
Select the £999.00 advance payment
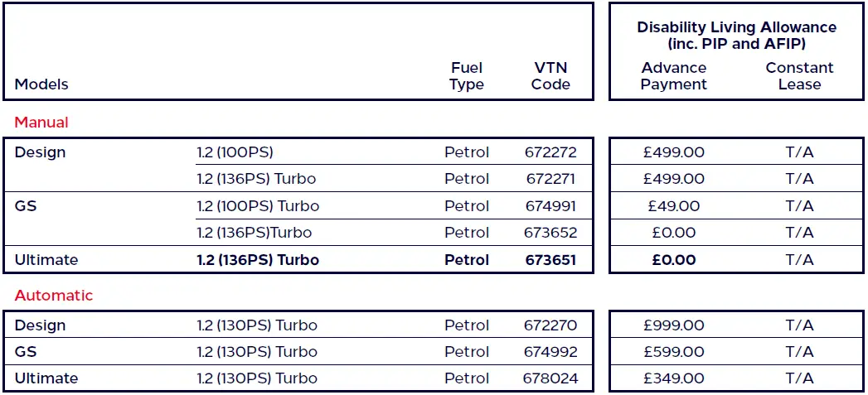click(x=674, y=325)
